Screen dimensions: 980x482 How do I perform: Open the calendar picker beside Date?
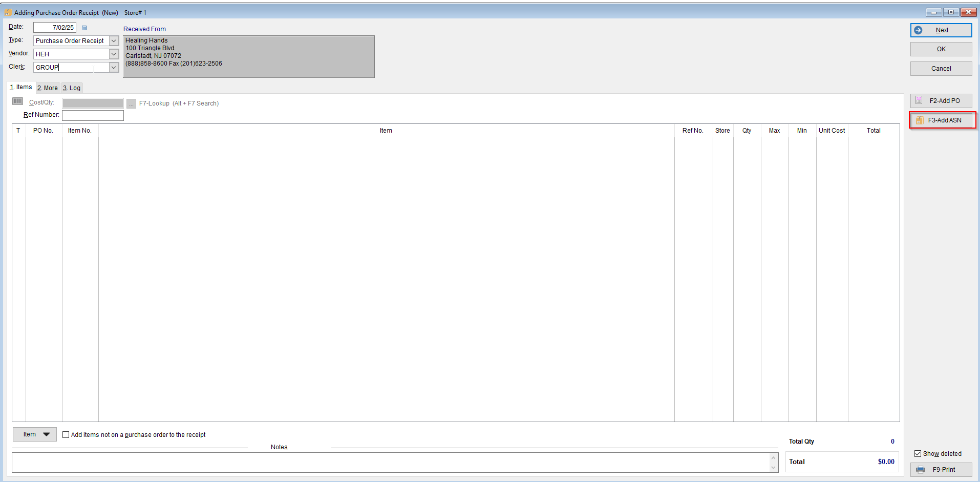click(84, 28)
